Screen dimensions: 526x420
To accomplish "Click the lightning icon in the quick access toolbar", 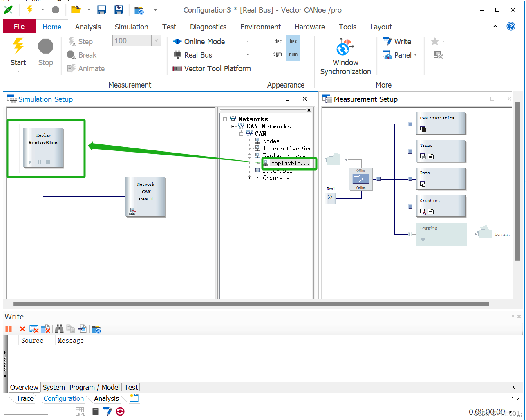I will click(x=30, y=10).
